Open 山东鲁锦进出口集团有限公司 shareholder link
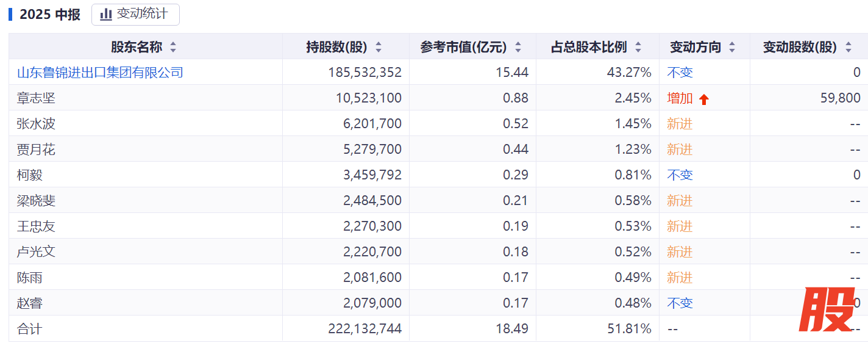This screenshot has width=868, height=343. [100, 73]
